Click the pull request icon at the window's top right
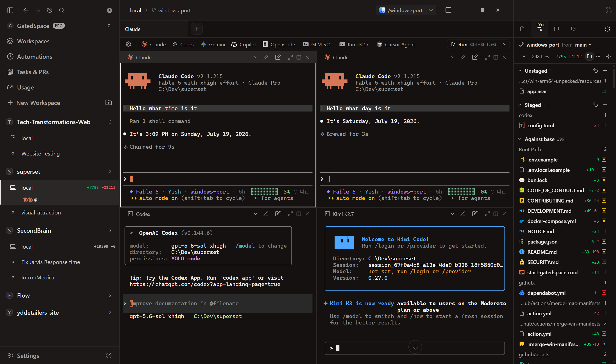Screen dimensions: 616x364 click(609, 10)
